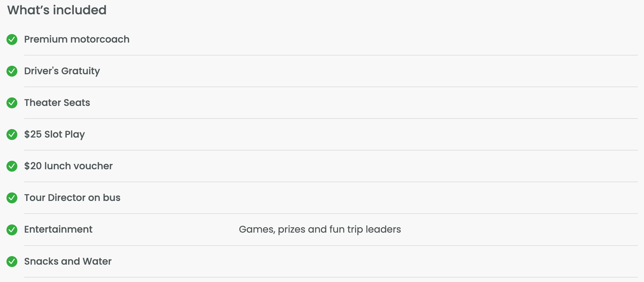
Task: Click the "What's included" heading
Action: click(x=57, y=10)
